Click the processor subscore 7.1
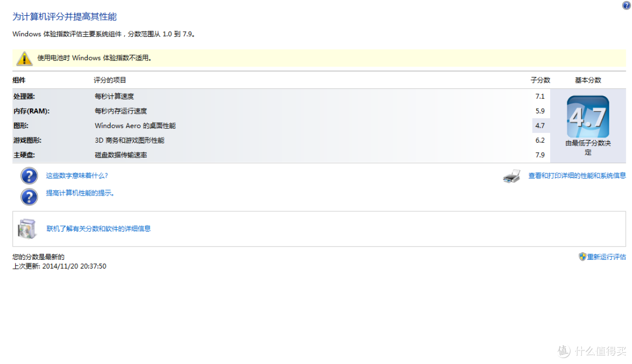The width and height of the screenshot is (632, 364). tap(540, 97)
